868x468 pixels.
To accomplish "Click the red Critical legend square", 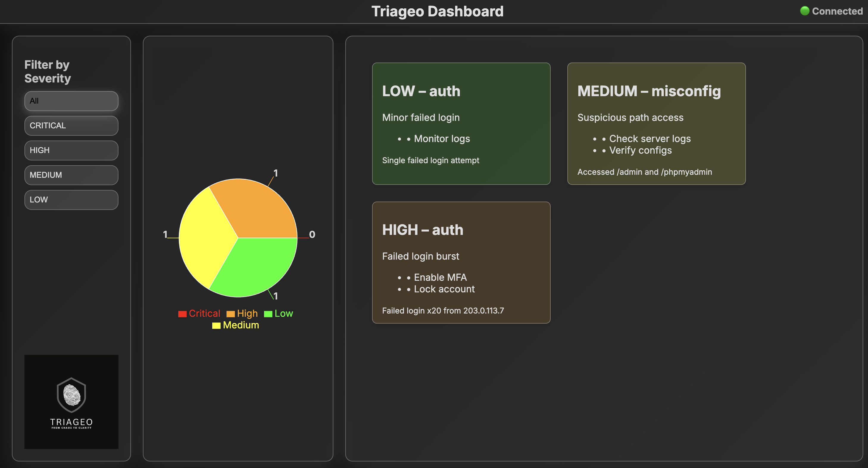I will coord(182,314).
